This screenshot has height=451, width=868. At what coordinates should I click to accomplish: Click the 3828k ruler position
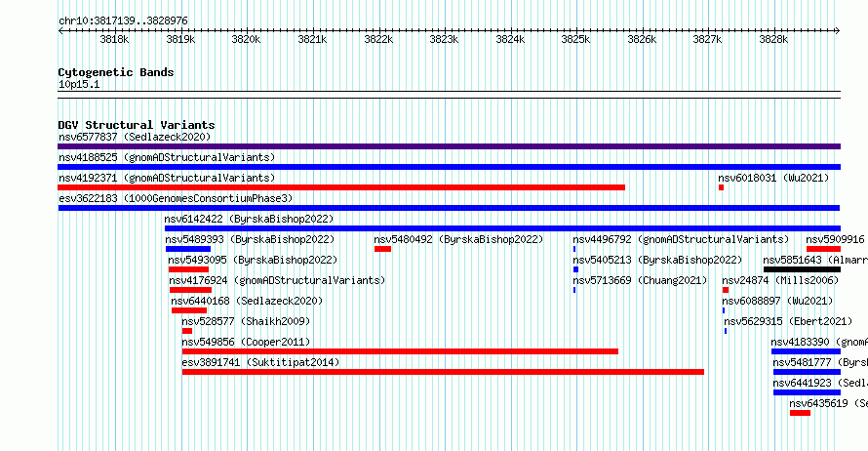pos(773,39)
